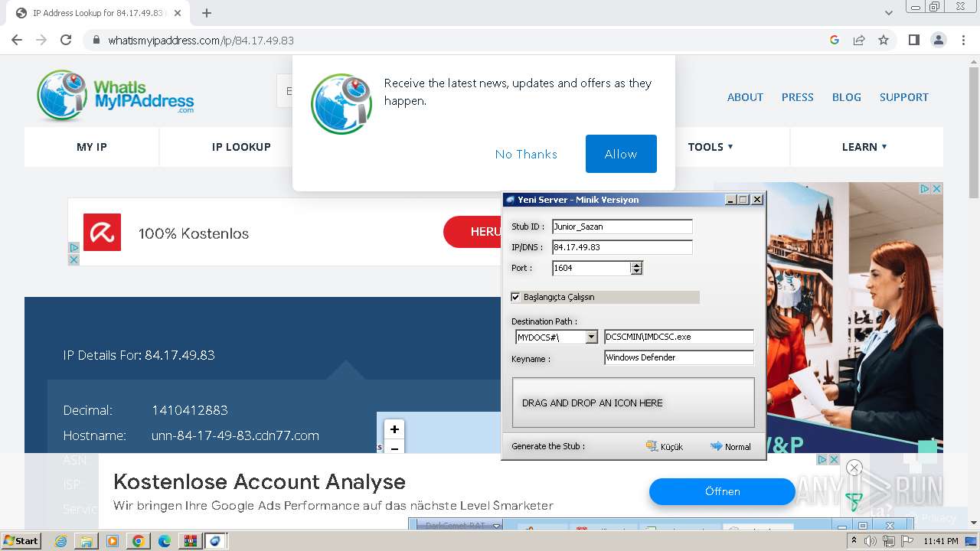Zoom in on the map with plus button
Image resolution: width=980 pixels, height=551 pixels.
pos(394,429)
